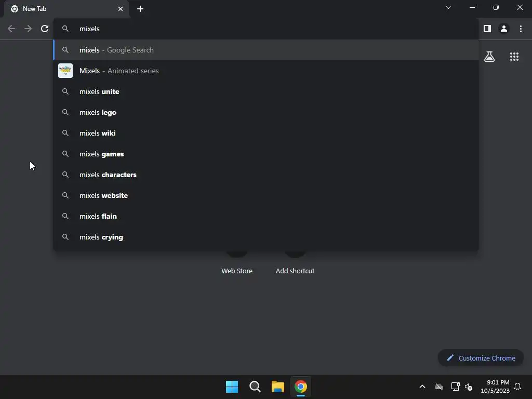
Task: Click the forward navigation arrow
Action: [x=28, y=29]
